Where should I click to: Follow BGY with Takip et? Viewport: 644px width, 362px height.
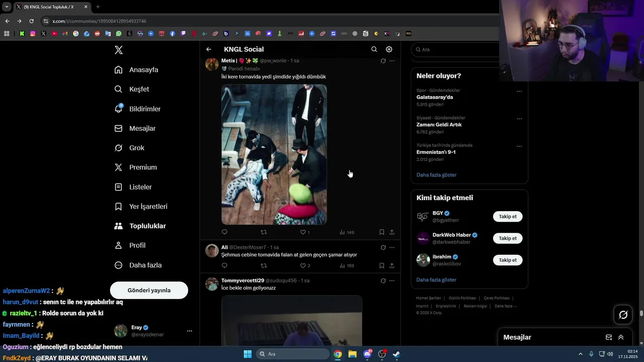tap(508, 217)
